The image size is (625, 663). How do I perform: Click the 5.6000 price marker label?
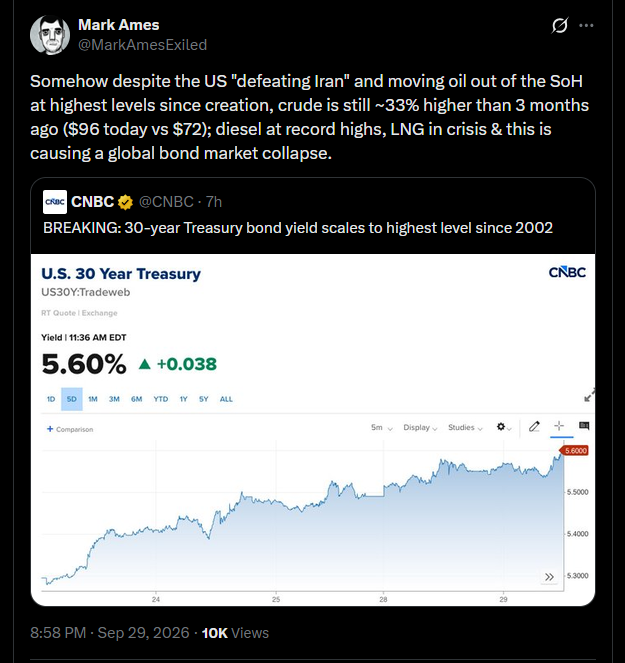point(574,451)
